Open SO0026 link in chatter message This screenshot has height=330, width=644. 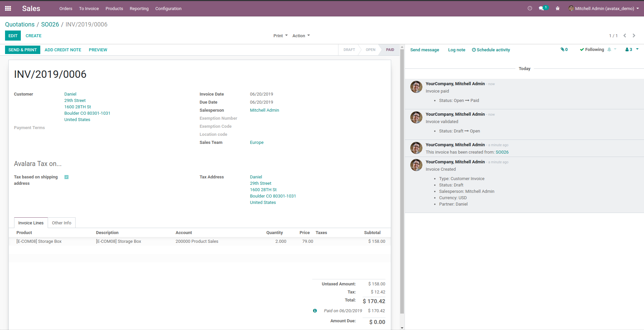[502, 152]
